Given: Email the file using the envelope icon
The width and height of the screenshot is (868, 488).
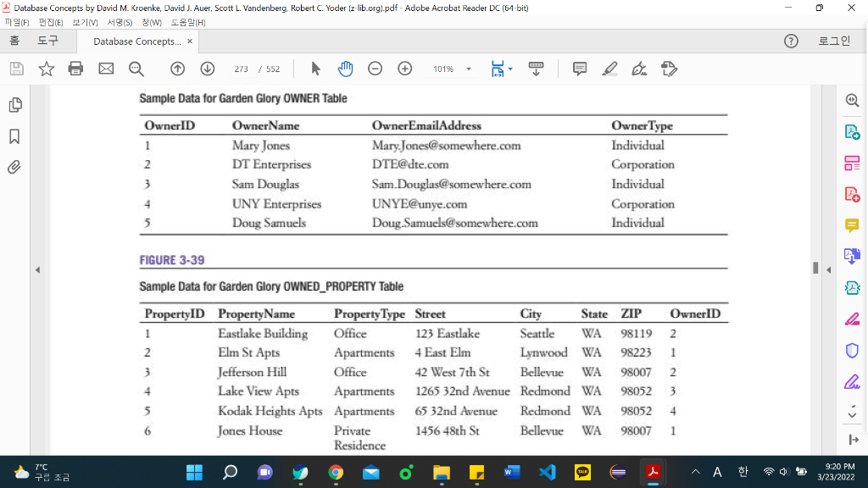Looking at the screenshot, I should [x=106, y=69].
